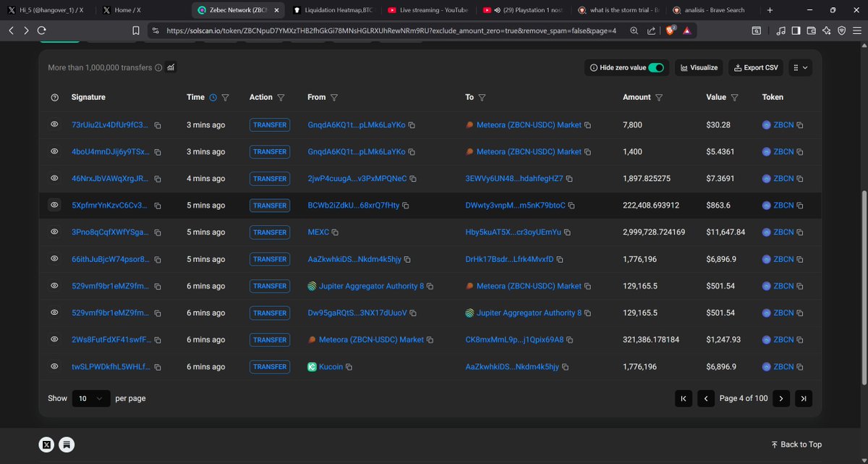
Task: Open new browser tab
Action: pyautogui.click(x=770, y=10)
